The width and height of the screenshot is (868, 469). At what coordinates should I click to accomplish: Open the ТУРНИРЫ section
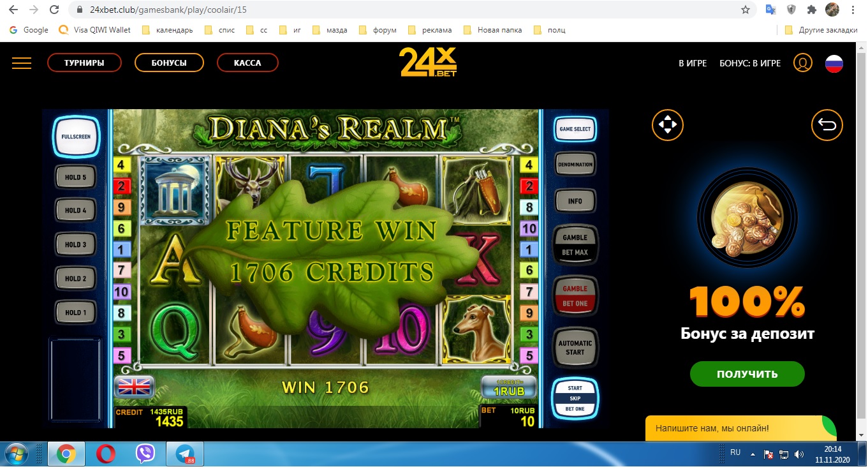(x=84, y=63)
